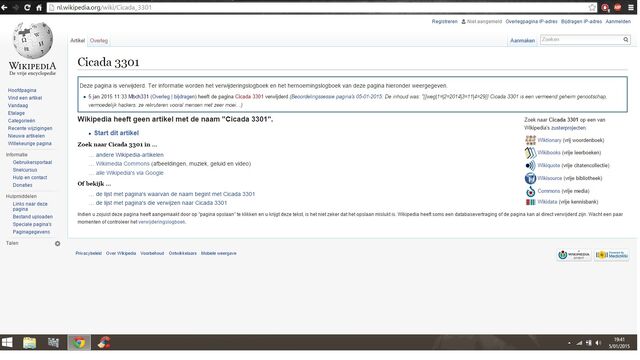Image resolution: width=640 pixels, height=360 pixels.
Task: Click the browser back arrow
Action: click(x=4, y=7)
